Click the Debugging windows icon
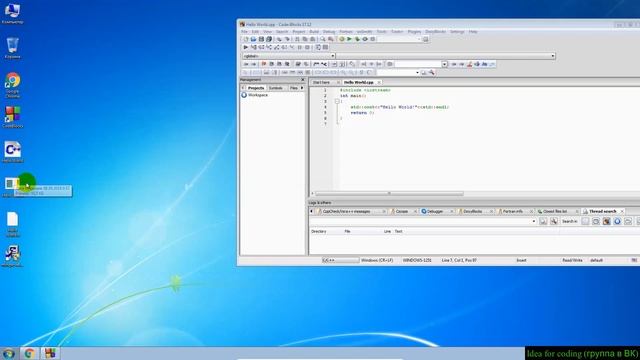The height and width of the screenshot is (360, 640). [x=318, y=47]
